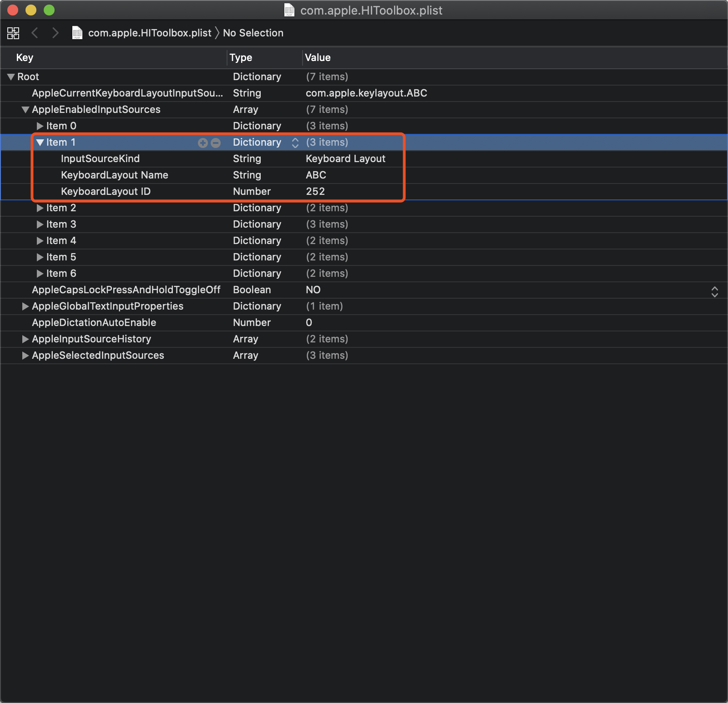Click Boolean type cell
The image size is (728, 703).
(252, 290)
